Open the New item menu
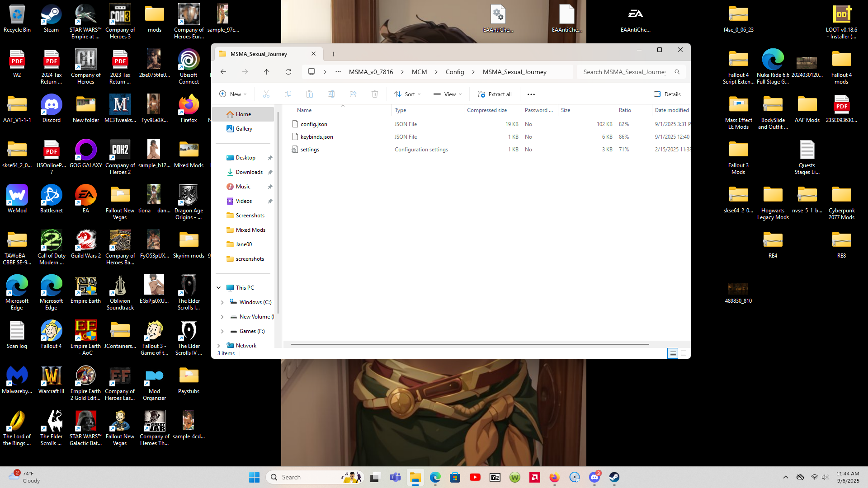This screenshot has width=868, height=488. 233,94
